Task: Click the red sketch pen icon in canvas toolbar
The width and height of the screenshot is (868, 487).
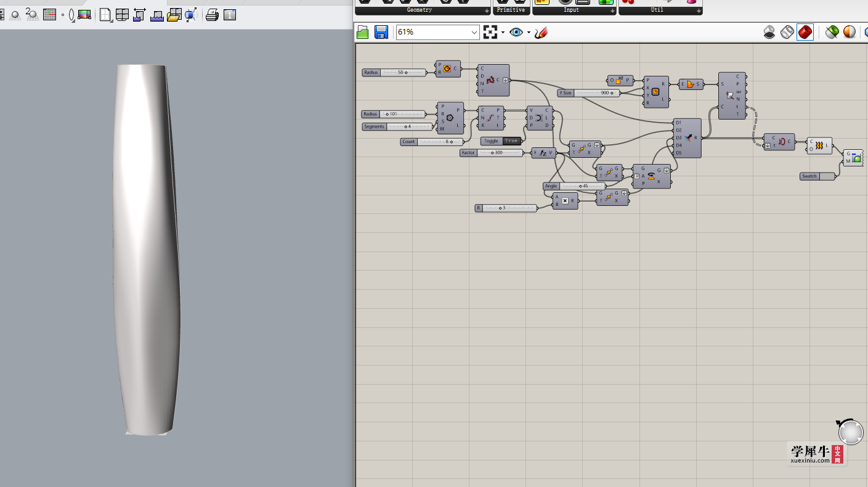Action: pyautogui.click(x=541, y=33)
